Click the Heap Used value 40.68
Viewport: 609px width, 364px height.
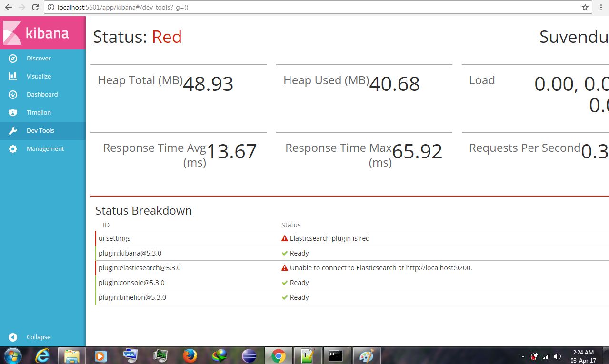point(394,84)
